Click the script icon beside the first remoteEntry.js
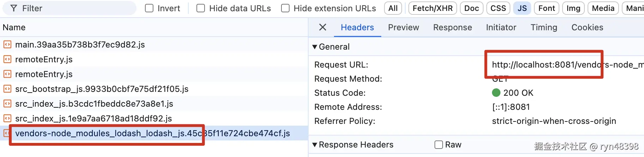The image size is (644, 157). click(7, 59)
